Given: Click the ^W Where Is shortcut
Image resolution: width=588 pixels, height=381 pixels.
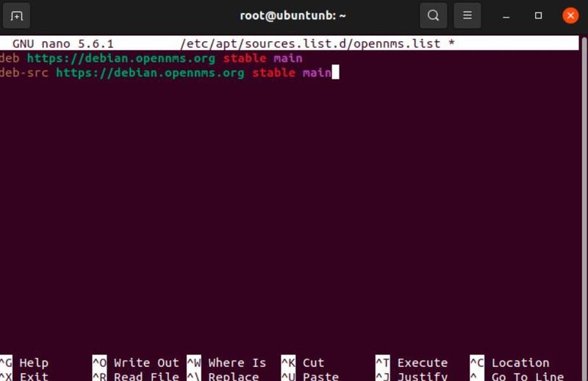Looking at the screenshot, I should [226, 363].
